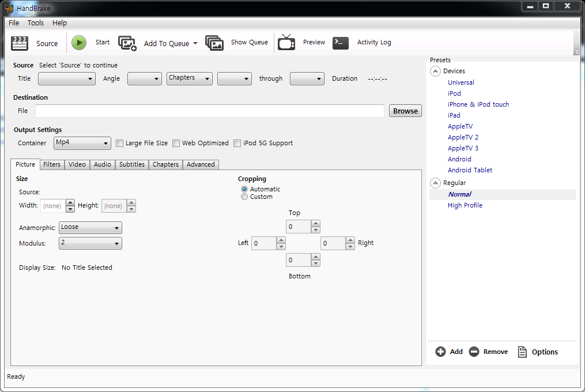Image resolution: width=585 pixels, height=392 pixels.
Task: Switch to the Video tab
Action: (77, 165)
